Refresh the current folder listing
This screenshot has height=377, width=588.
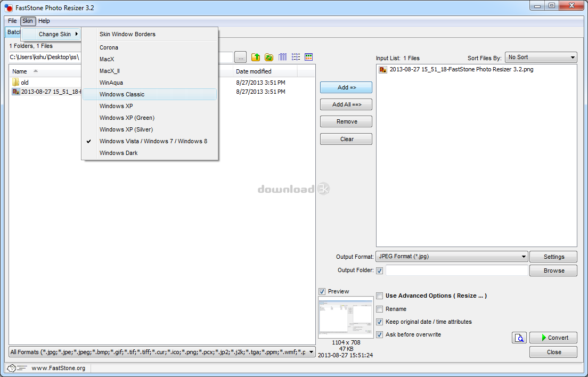pyautogui.click(x=269, y=57)
